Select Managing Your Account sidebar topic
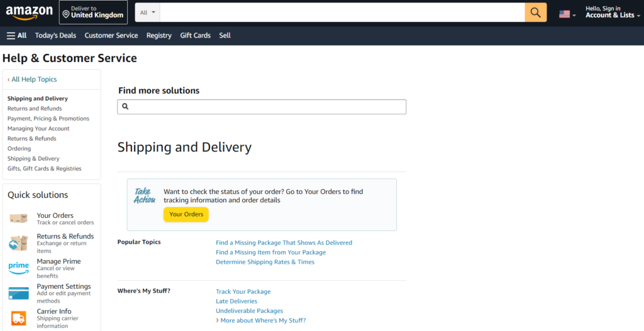The image size is (644, 331). [38, 128]
